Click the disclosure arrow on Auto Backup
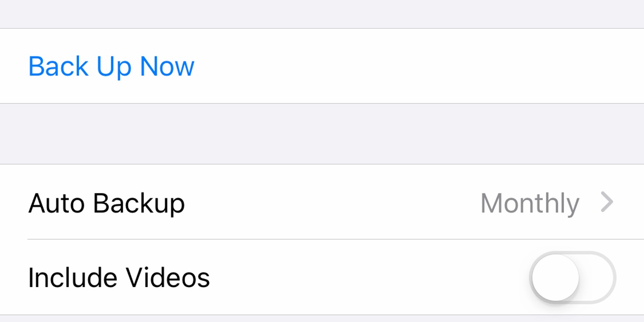This screenshot has width=644, height=322. tap(607, 203)
